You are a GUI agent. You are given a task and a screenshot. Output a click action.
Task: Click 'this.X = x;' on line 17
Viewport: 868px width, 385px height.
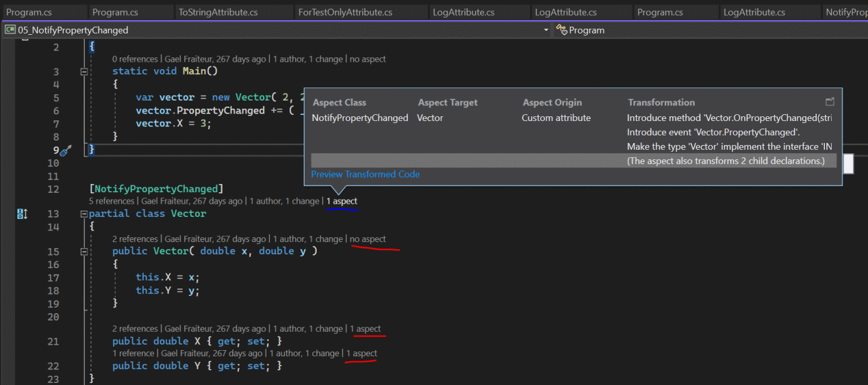pyautogui.click(x=168, y=278)
